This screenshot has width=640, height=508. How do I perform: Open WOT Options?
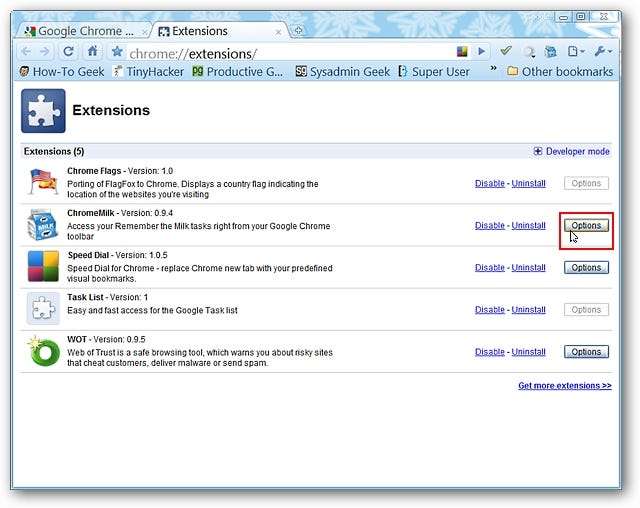586,352
